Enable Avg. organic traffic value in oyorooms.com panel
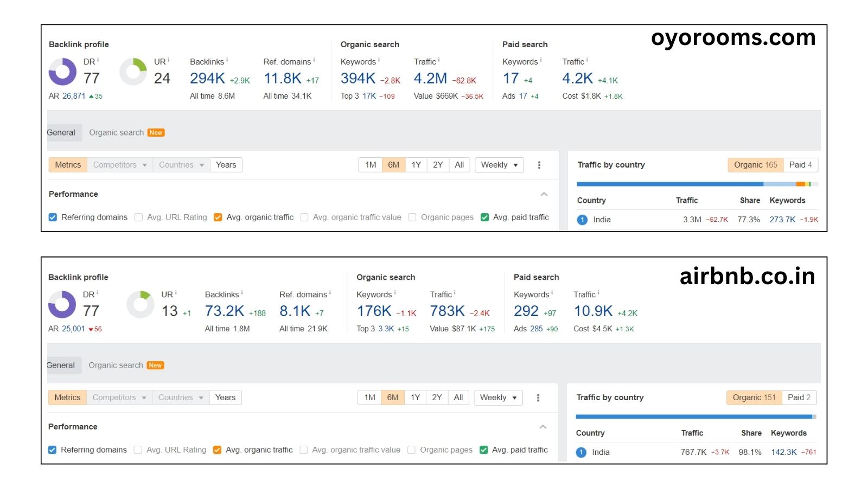The width and height of the screenshot is (868, 488). tap(304, 217)
